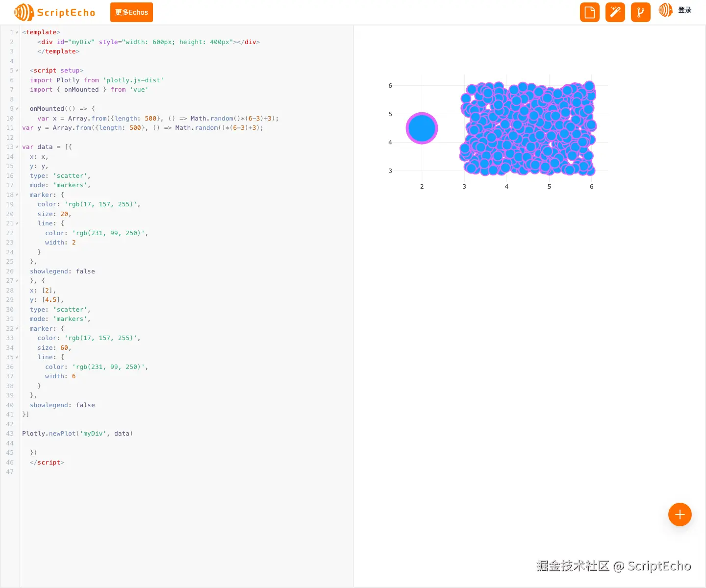Open the 更多Echos page
The width and height of the screenshot is (706, 588).
click(131, 12)
